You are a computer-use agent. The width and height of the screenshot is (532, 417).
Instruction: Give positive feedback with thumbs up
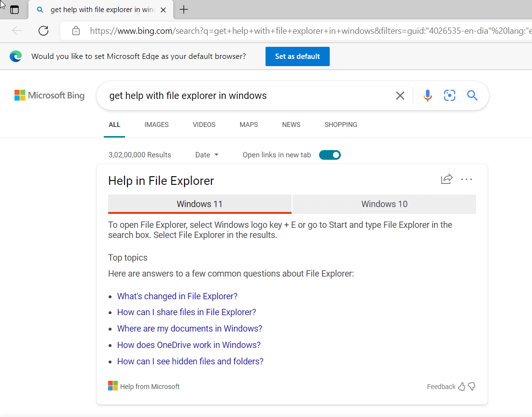pos(462,386)
